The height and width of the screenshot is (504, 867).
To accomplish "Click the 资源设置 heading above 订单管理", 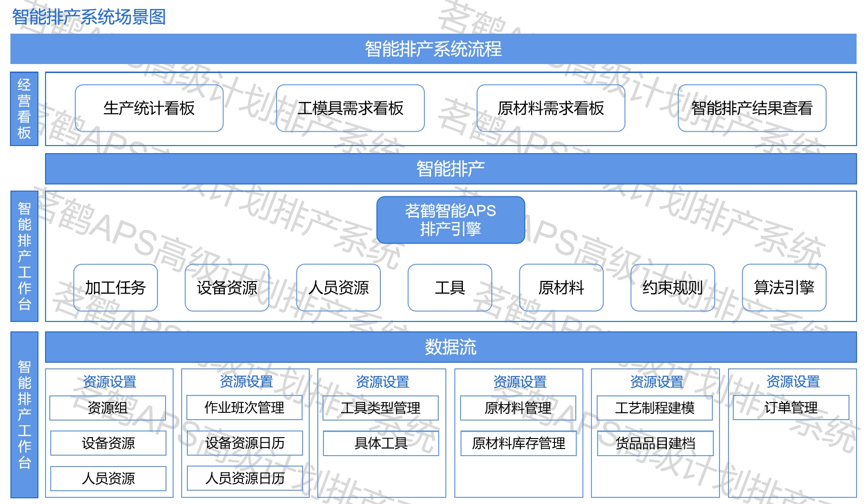I will coord(793,382).
